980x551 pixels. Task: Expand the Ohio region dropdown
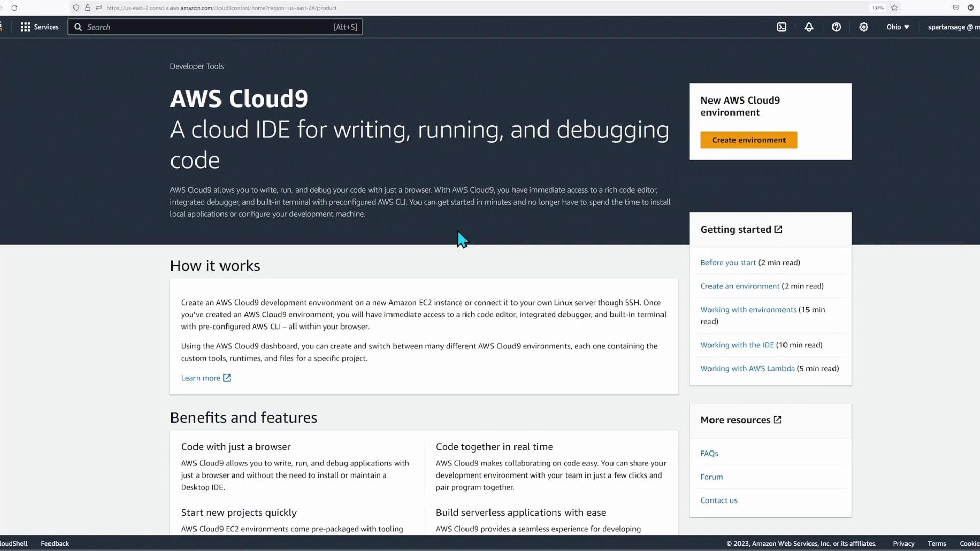click(x=897, y=27)
